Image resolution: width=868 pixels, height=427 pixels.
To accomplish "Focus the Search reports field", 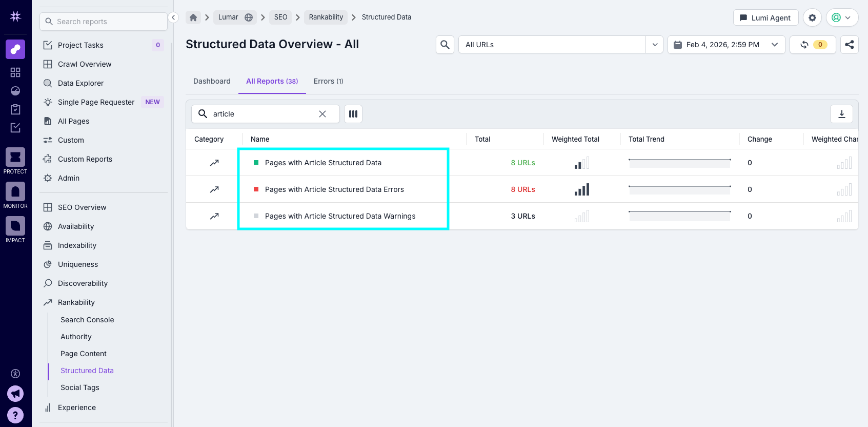I will tap(104, 22).
